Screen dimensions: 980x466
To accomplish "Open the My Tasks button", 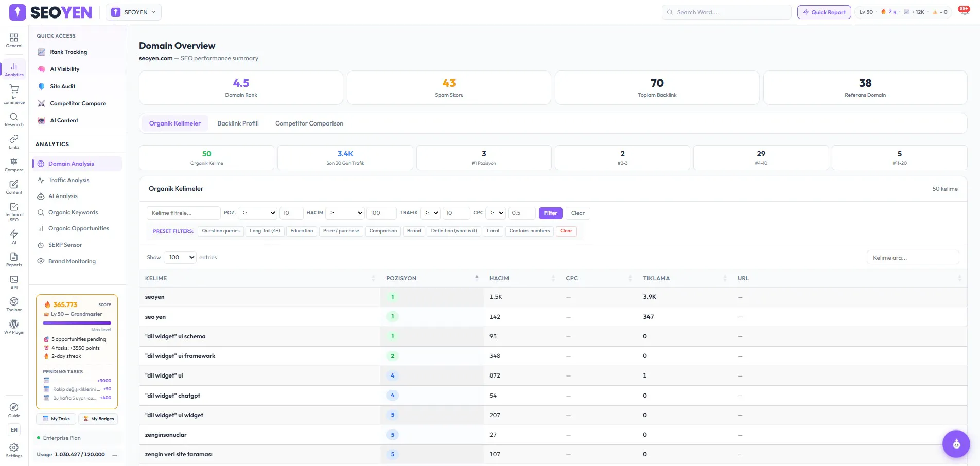I will [x=57, y=419].
